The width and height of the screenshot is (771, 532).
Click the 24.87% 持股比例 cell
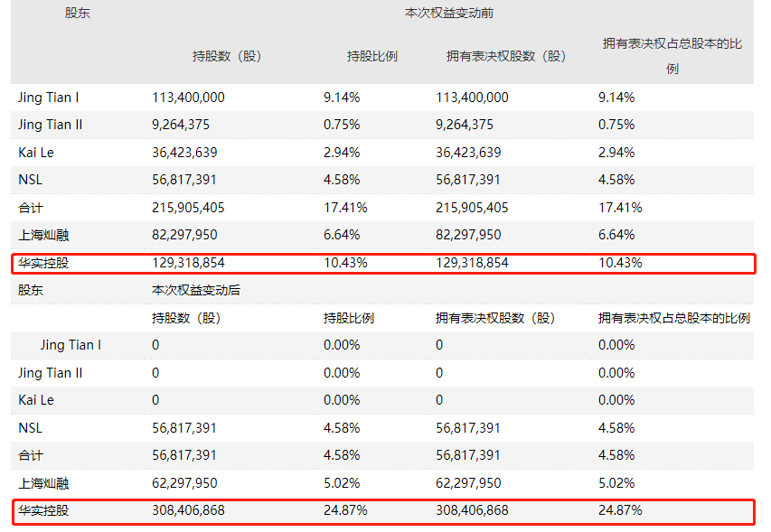(x=345, y=510)
